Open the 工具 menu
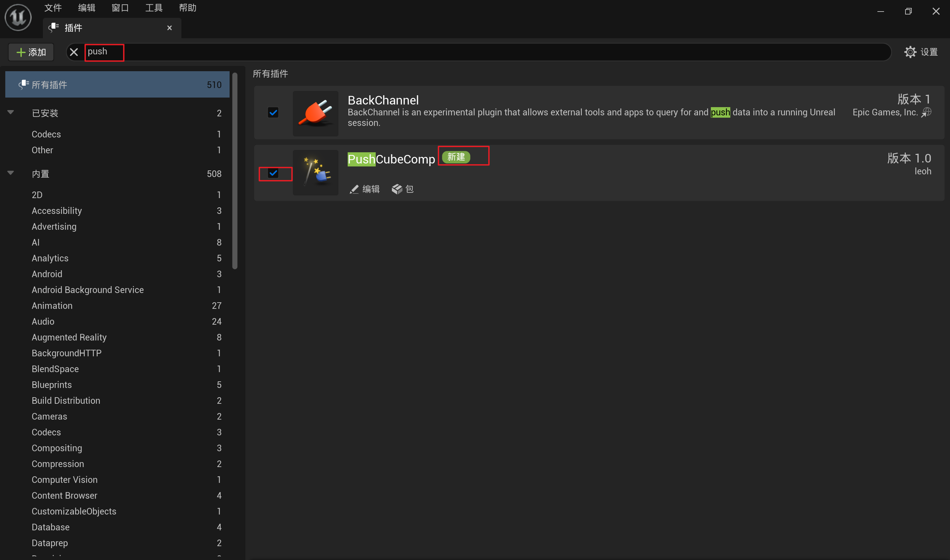 154,8
